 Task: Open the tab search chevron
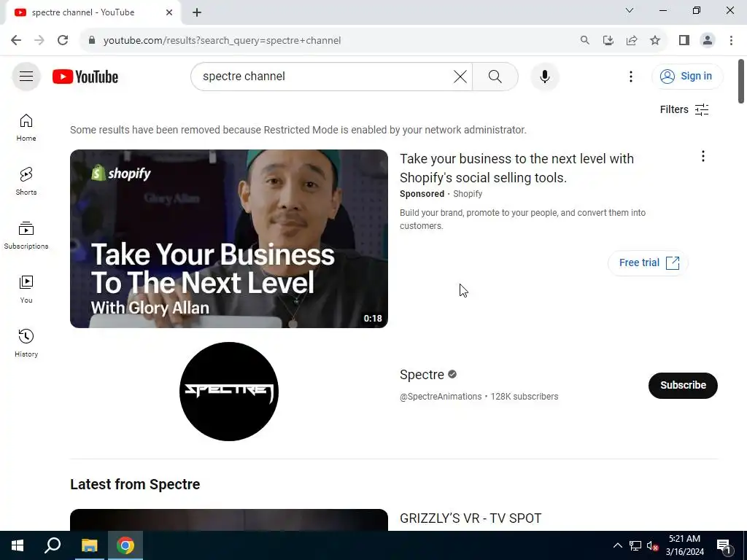tap(630, 10)
